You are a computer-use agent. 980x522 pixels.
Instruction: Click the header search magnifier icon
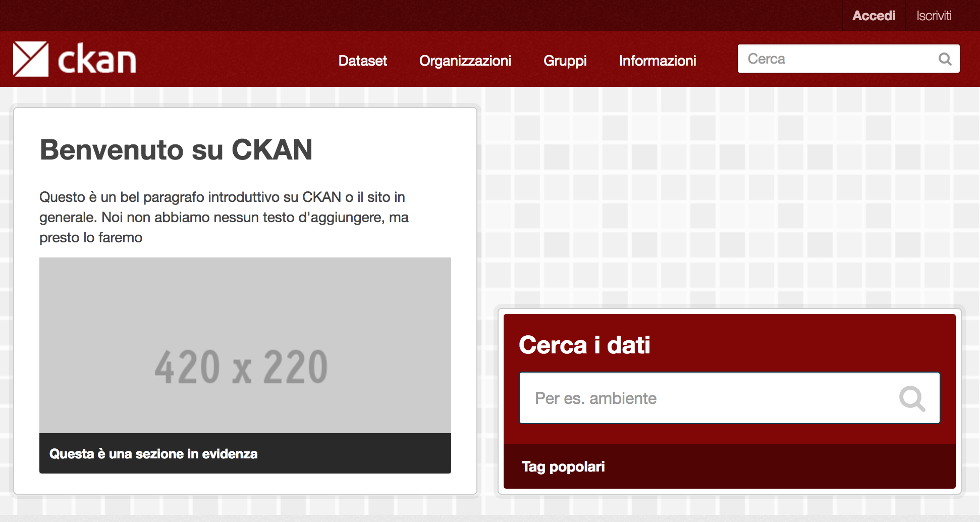pos(945,59)
